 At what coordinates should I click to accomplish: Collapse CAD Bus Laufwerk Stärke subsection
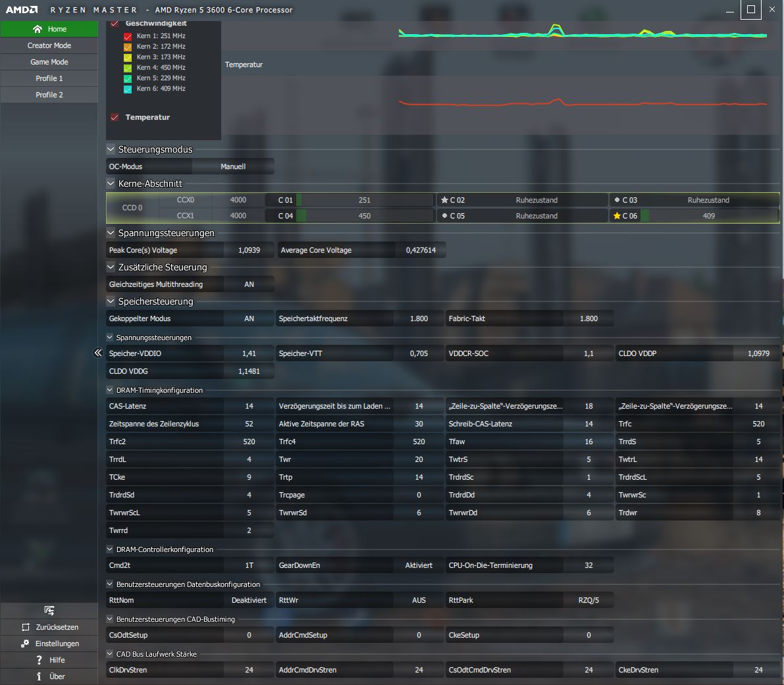109,653
